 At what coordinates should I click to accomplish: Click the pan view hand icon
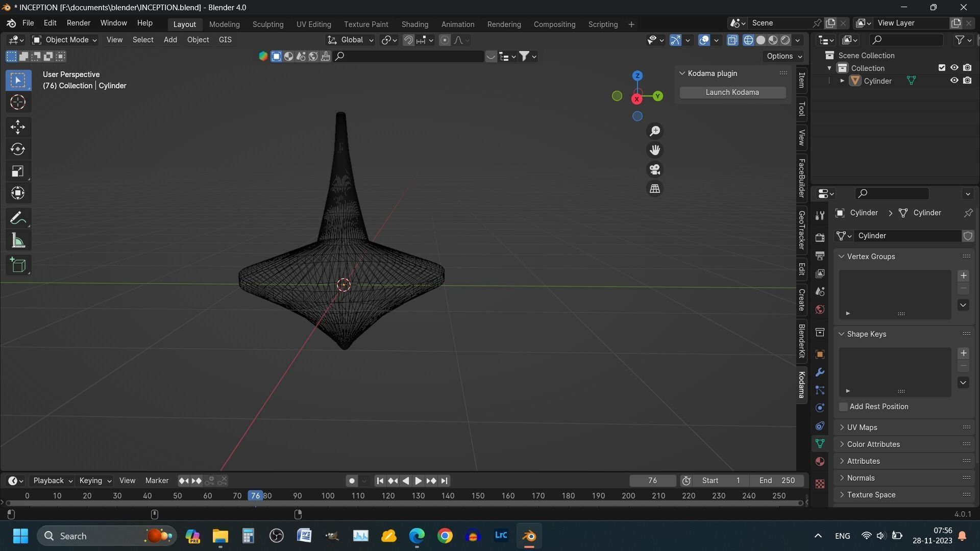(655, 150)
